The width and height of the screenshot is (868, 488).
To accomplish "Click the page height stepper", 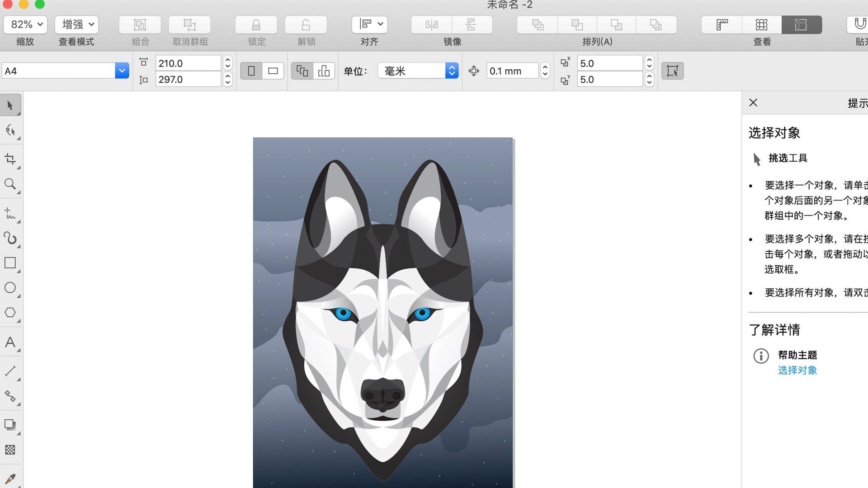I will 228,80.
